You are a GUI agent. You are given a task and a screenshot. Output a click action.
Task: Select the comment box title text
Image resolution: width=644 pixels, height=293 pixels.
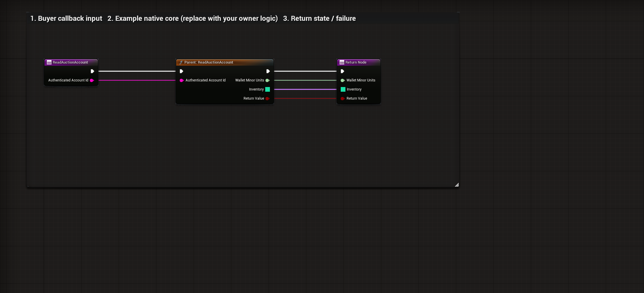pos(193,18)
